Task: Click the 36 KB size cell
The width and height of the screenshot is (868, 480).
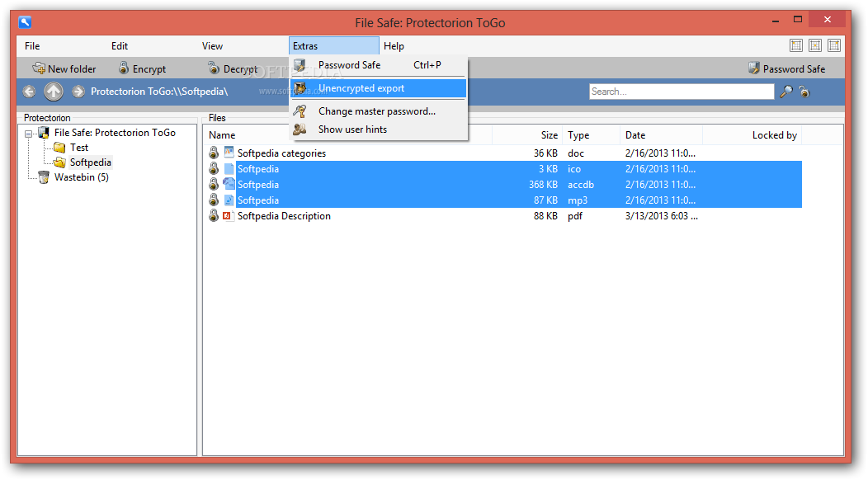Action: tap(545, 153)
